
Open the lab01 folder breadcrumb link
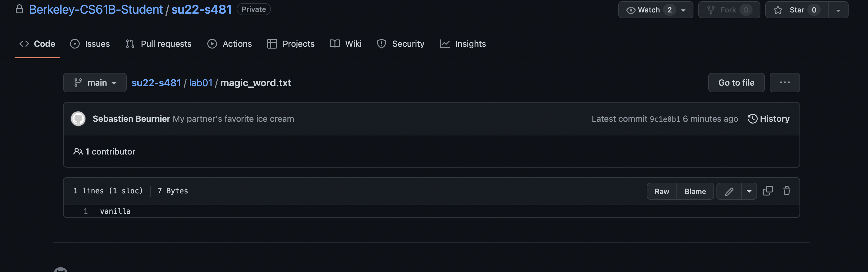coord(201,83)
